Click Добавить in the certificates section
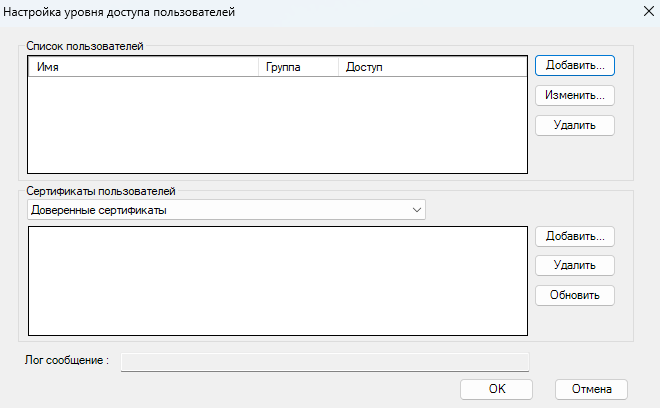This screenshot has height=408, width=660. pos(574,237)
